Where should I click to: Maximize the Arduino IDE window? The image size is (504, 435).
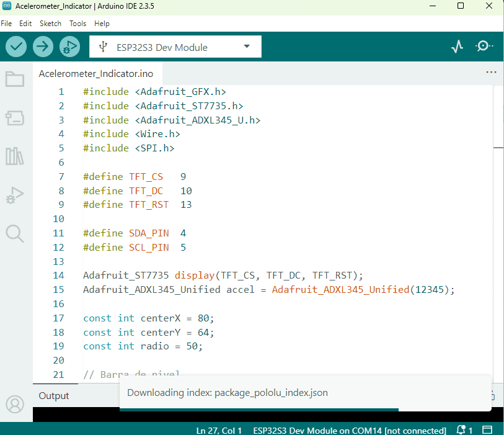tap(461, 6)
